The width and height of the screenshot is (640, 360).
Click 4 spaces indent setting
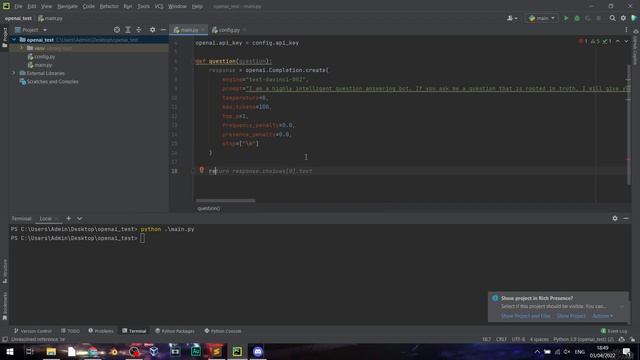(539, 339)
